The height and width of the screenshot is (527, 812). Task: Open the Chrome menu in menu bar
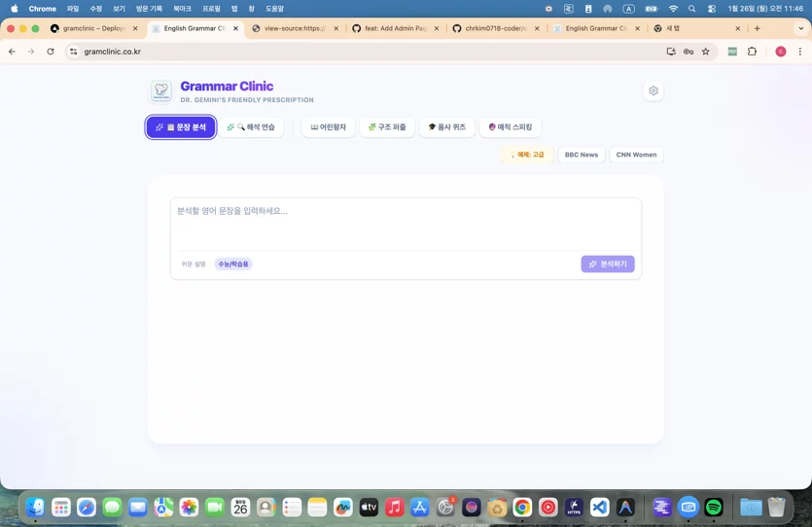point(43,9)
